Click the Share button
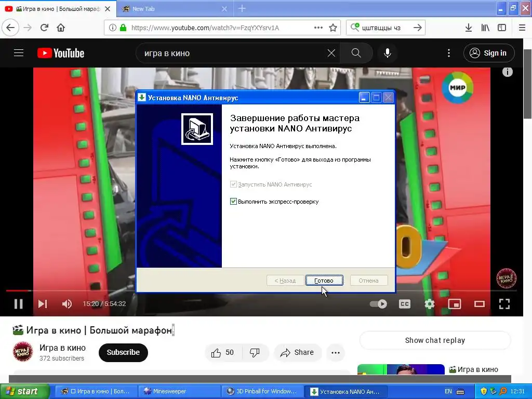 pos(297,353)
